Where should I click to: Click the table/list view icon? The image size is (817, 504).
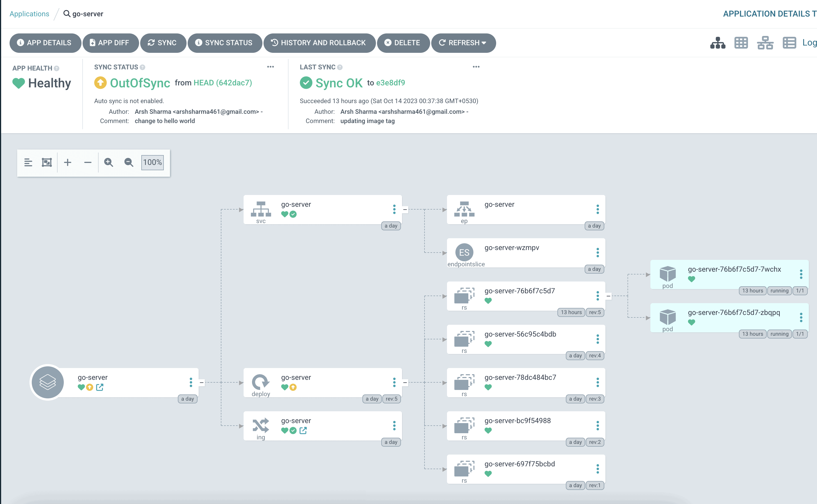click(789, 43)
